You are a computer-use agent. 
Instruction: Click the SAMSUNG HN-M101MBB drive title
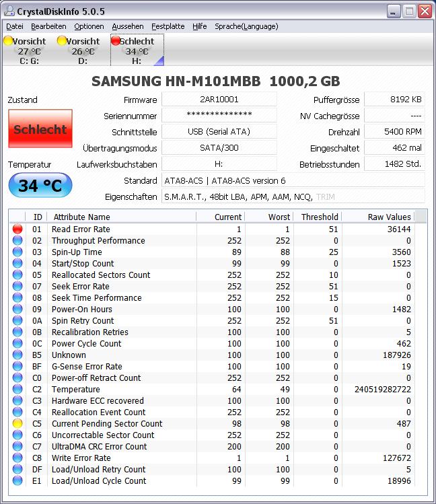click(215, 81)
